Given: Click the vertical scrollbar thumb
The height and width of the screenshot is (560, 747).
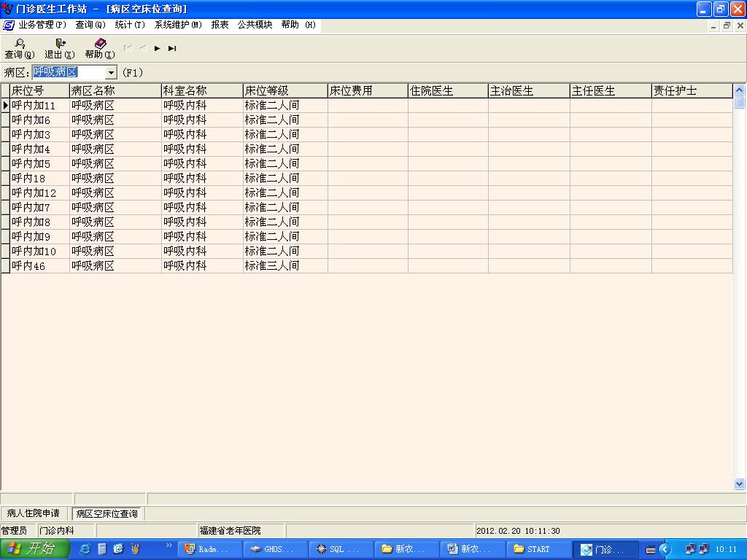Looking at the screenshot, I should point(740,102).
